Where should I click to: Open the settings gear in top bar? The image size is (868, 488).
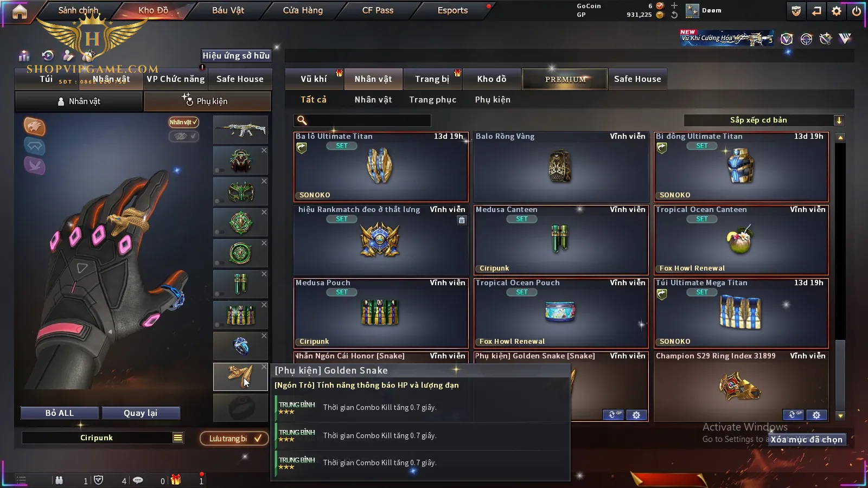coord(837,11)
